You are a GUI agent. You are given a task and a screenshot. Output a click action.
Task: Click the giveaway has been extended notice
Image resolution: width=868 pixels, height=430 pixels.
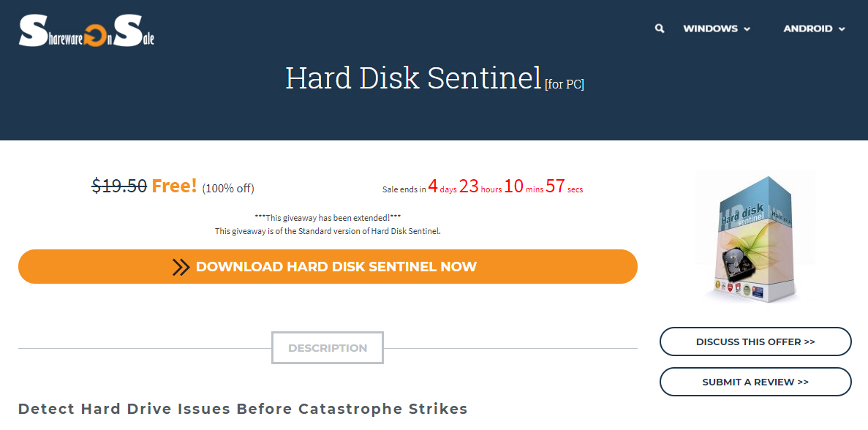coord(328,218)
